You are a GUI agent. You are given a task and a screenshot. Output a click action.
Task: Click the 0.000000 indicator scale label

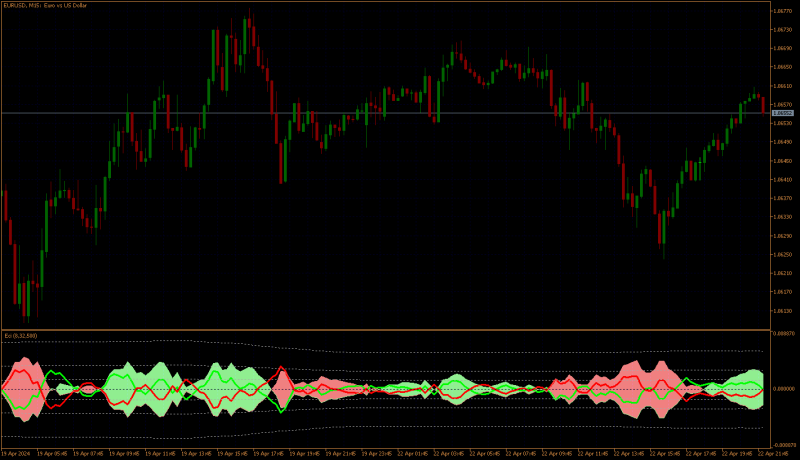[x=784, y=389]
